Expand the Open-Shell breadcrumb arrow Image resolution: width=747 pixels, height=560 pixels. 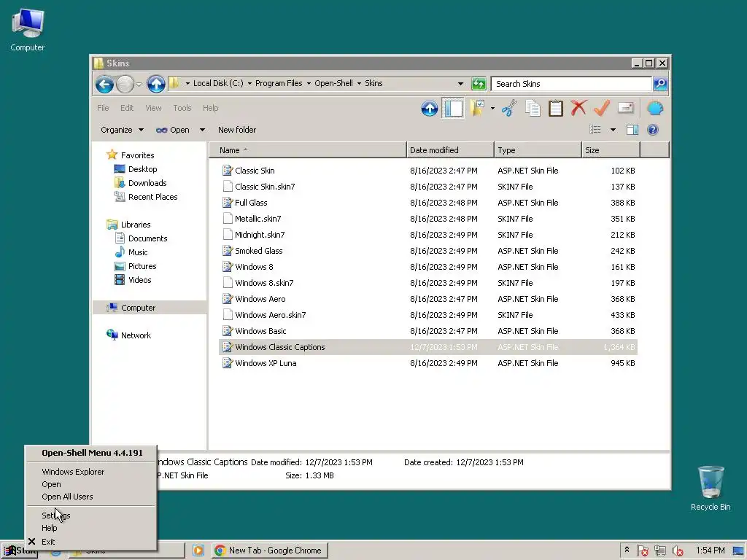[x=359, y=83]
